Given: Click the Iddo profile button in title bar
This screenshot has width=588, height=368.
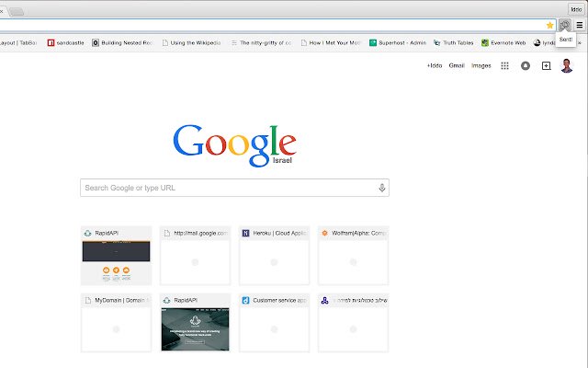Looking at the screenshot, I should click(576, 9).
